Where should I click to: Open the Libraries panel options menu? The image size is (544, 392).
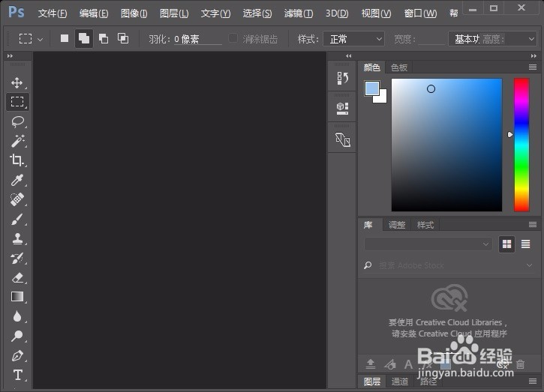coord(533,225)
